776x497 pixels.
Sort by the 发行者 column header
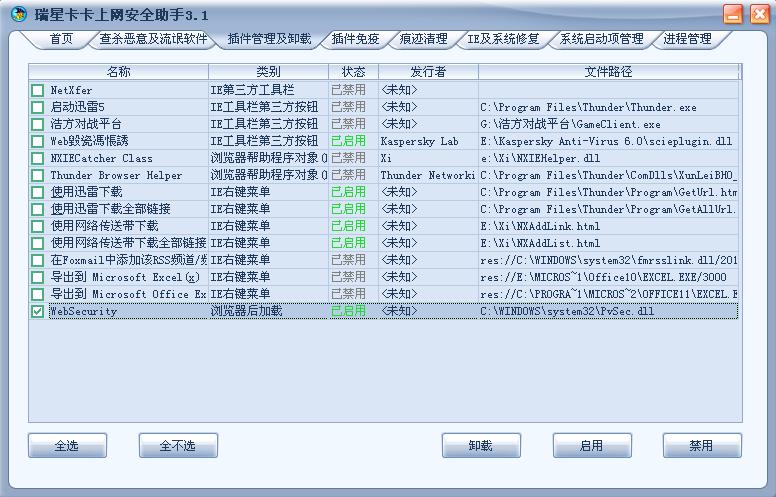click(x=428, y=72)
